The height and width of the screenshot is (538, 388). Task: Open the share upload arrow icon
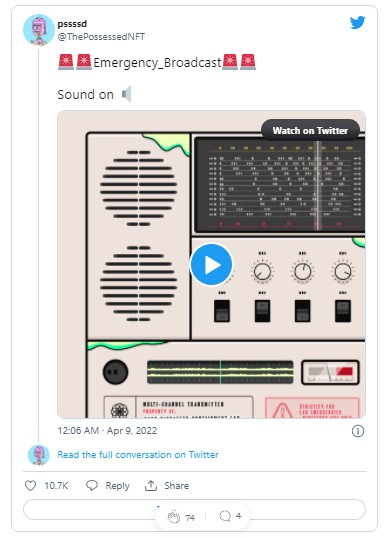pos(151,486)
